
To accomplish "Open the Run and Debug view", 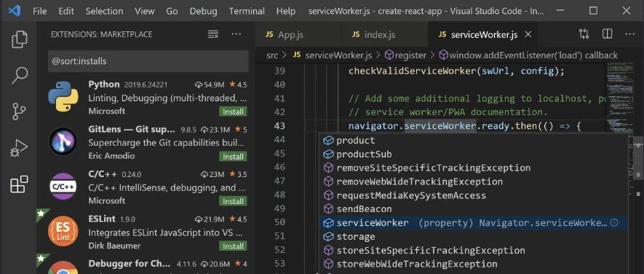I will pos(20,148).
